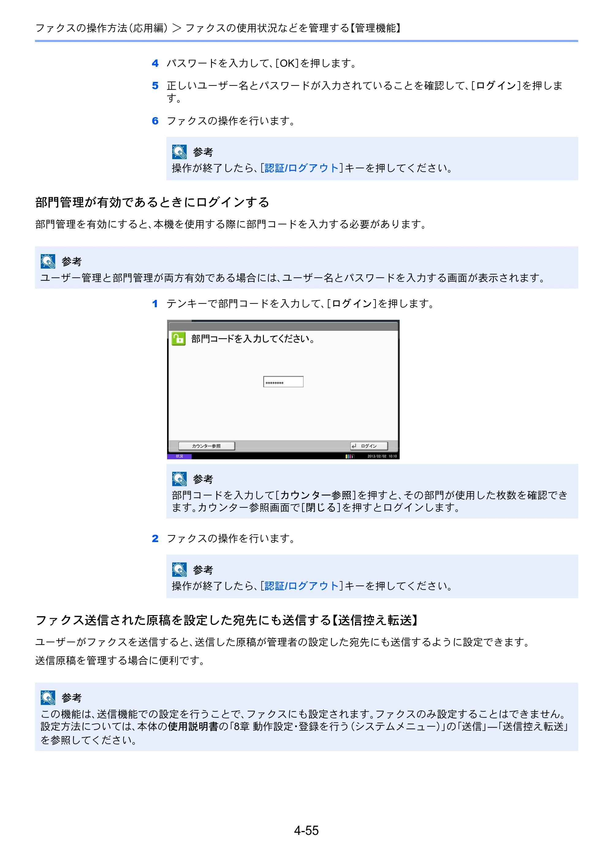
Task: Click the 部門コードを入力してください。 prompt
Action: tap(253, 339)
